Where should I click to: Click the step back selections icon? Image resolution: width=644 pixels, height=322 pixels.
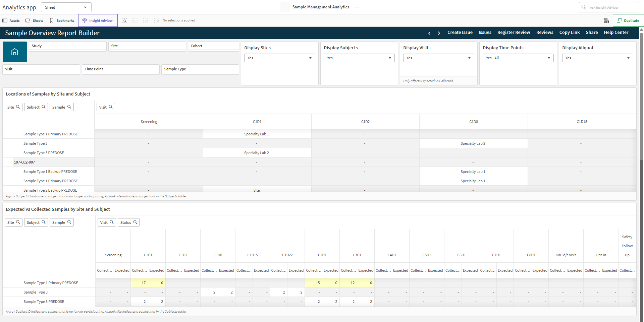[135, 20]
